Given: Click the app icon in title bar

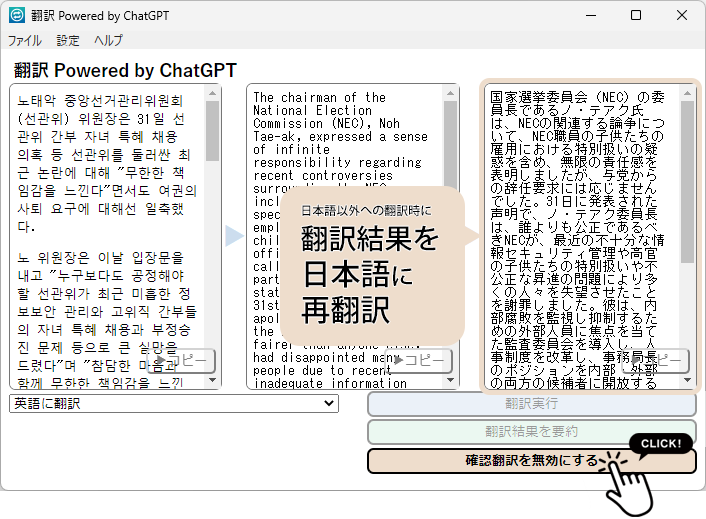Looking at the screenshot, I should coord(17,15).
